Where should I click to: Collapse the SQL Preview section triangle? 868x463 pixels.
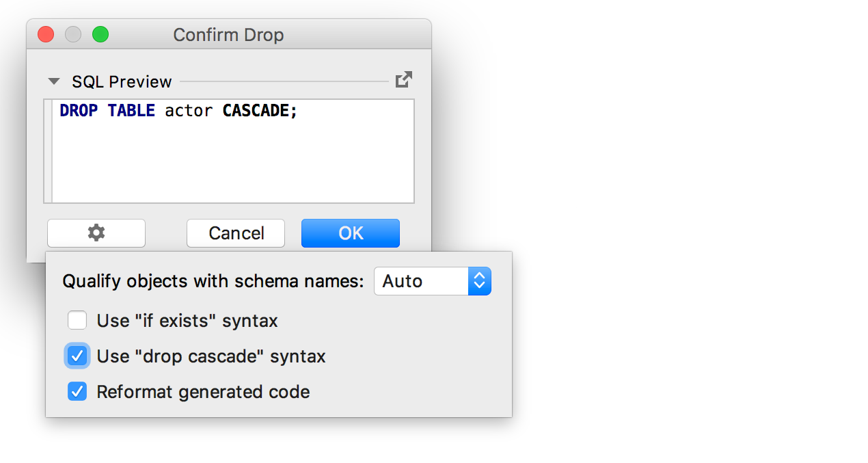(x=54, y=81)
